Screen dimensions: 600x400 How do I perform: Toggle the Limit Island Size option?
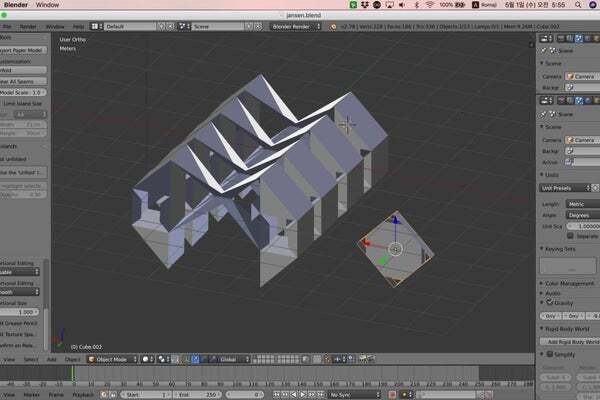[x=22, y=103]
